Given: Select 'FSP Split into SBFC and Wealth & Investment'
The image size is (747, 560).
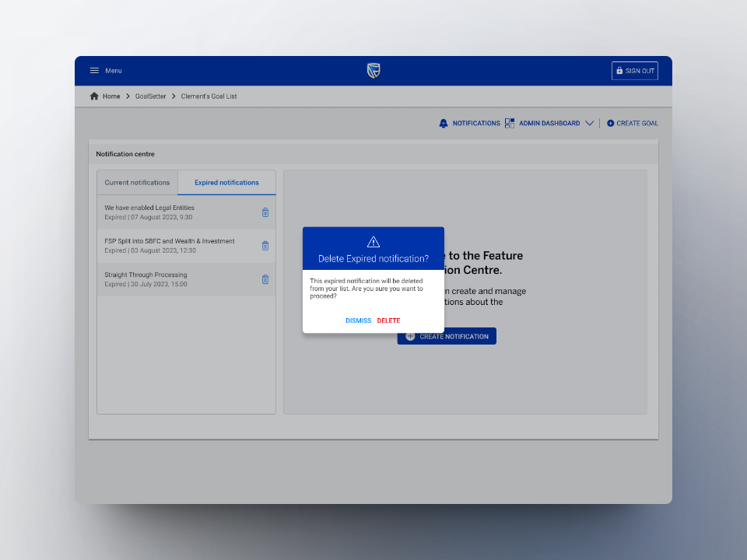Looking at the screenshot, I should tap(186, 246).
